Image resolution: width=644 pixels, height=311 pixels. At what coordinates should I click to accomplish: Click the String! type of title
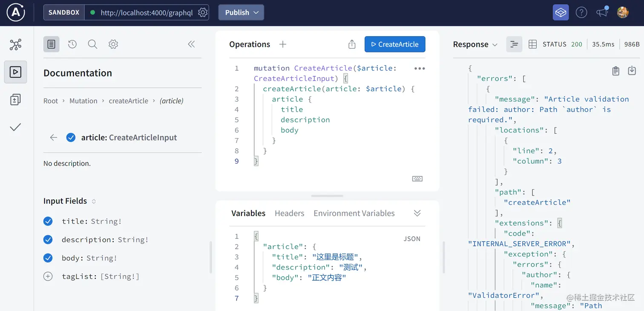(106, 222)
